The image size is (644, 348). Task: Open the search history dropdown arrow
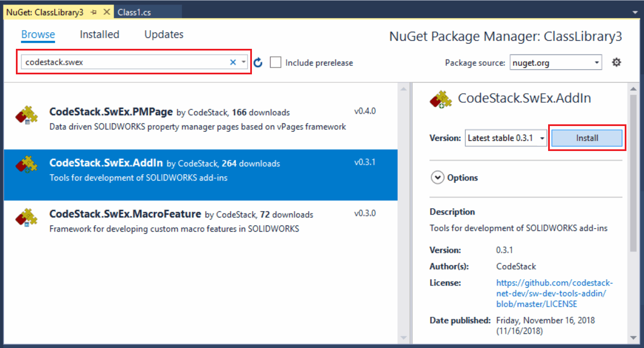[x=243, y=62]
